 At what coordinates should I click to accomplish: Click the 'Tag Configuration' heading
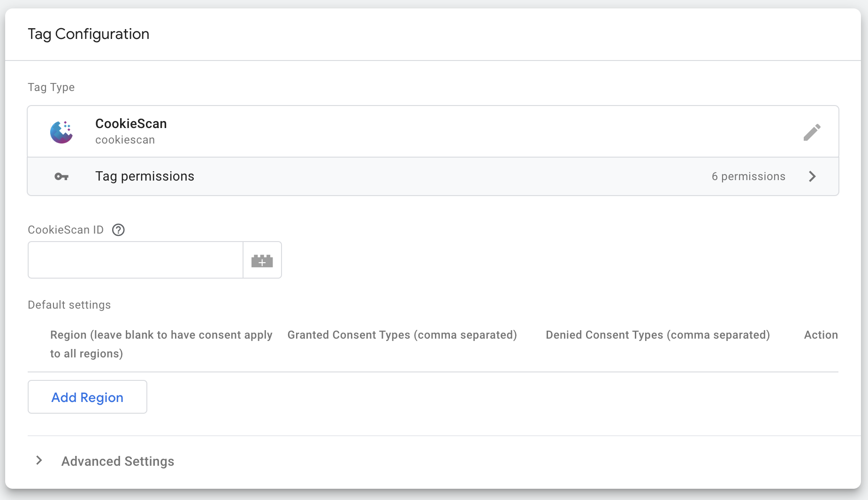tap(89, 34)
